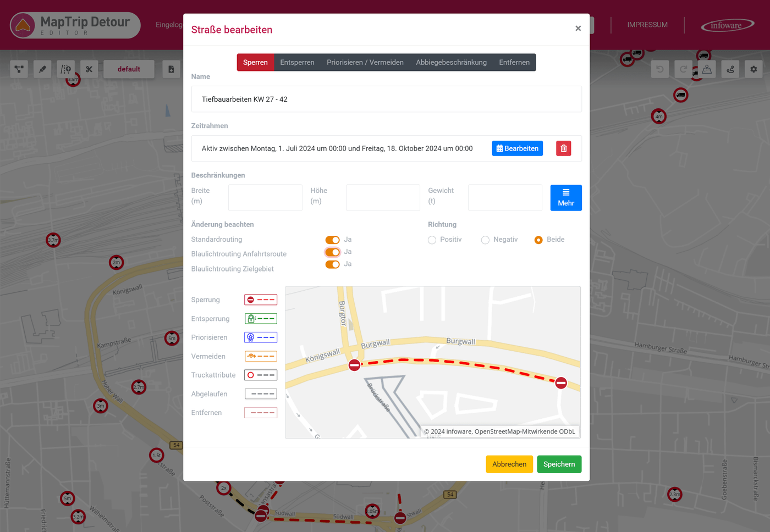The width and height of the screenshot is (770, 532).
Task: Click the Entsperrung green lock legend symbol
Action: click(261, 319)
